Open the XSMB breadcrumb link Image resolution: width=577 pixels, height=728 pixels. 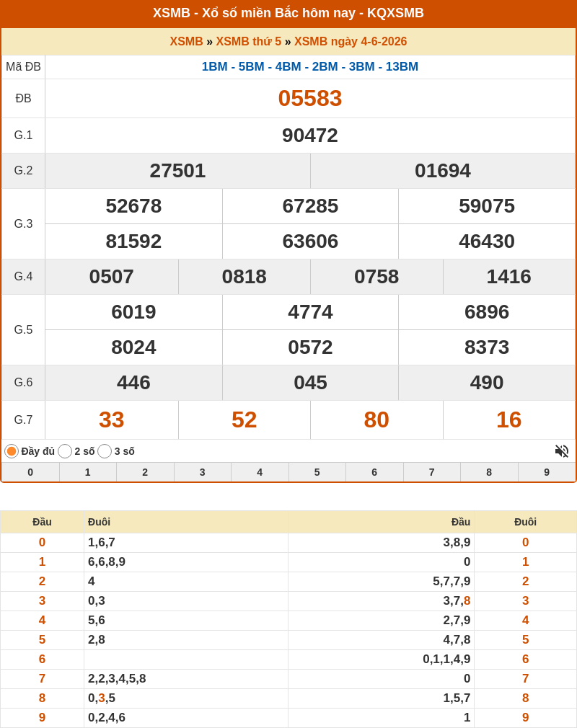[x=186, y=41]
